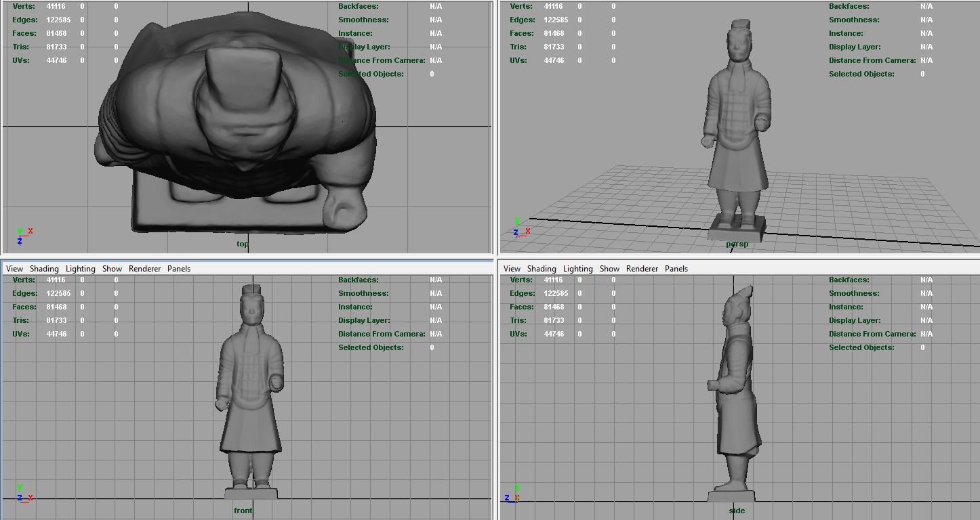
Task: Click Verts count 41116 in persp viewport
Action: (554, 6)
